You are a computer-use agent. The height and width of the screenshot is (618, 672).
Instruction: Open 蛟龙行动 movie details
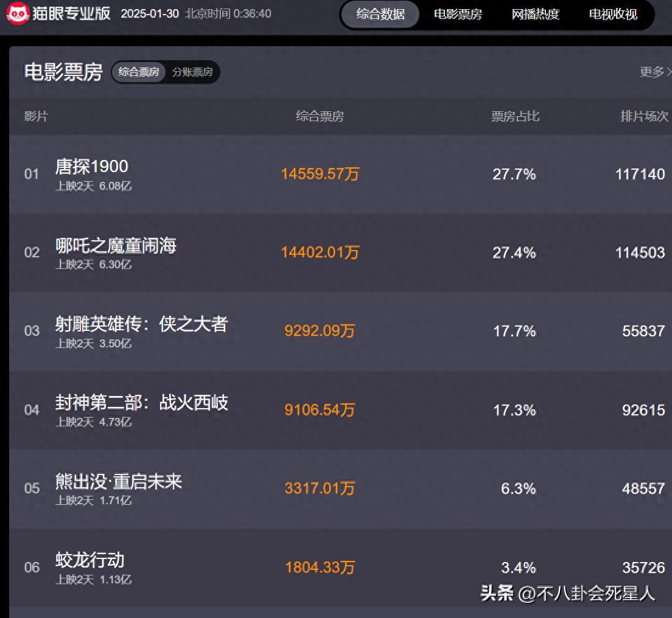pyautogui.click(x=89, y=560)
